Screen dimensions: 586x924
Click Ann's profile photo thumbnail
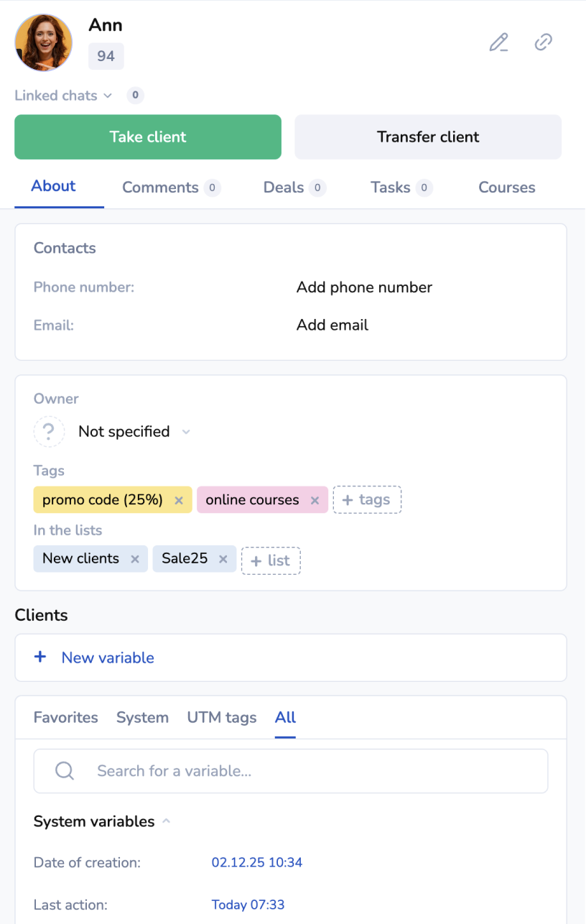(44, 43)
